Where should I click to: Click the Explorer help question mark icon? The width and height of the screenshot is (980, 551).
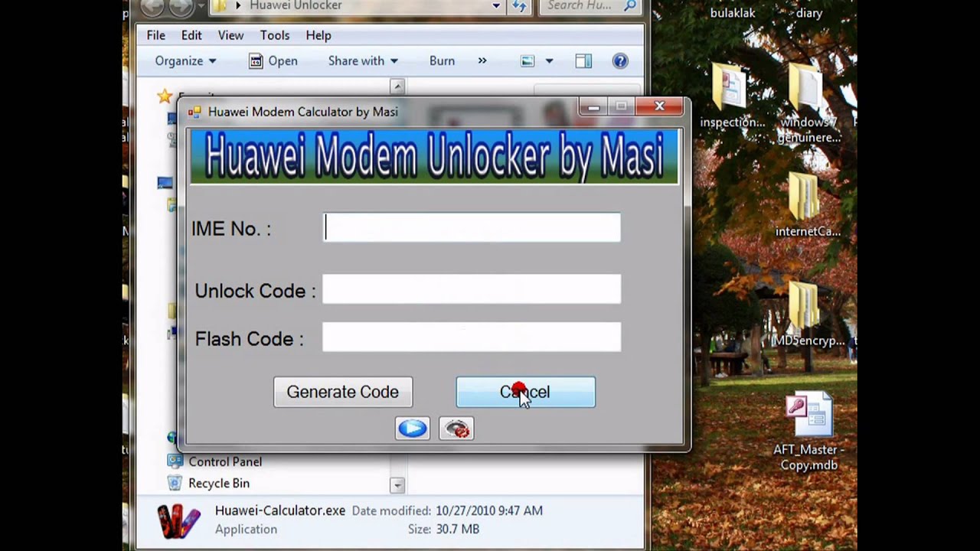coord(620,61)
